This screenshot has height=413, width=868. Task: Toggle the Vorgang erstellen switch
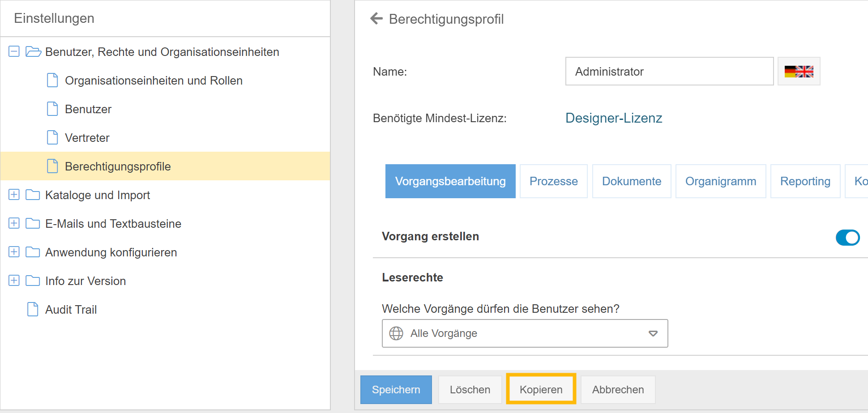pyautogui.click(x=847, y=238)
